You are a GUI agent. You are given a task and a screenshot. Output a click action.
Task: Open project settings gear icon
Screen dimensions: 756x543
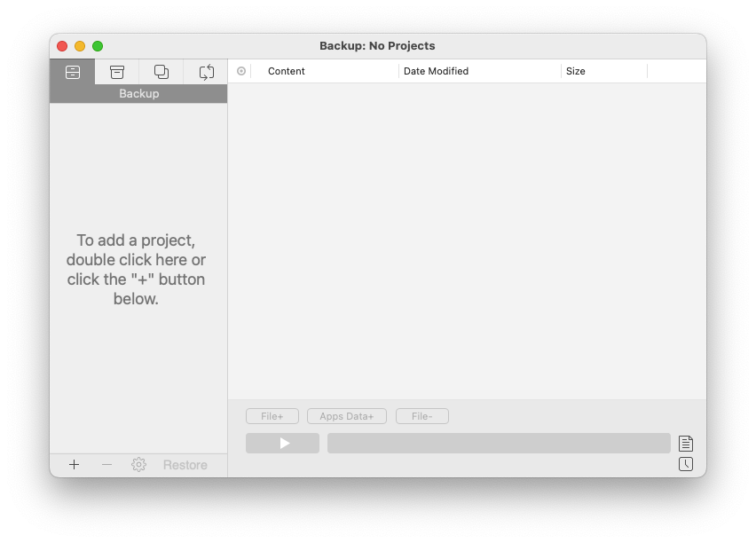pos(138,465)
